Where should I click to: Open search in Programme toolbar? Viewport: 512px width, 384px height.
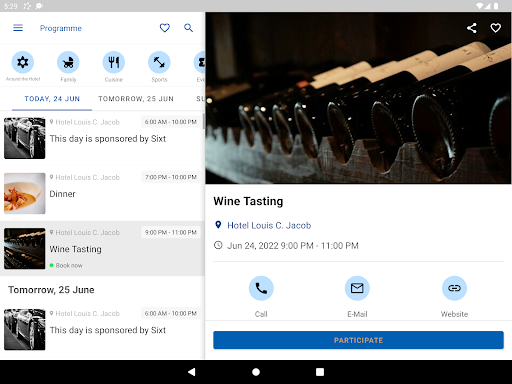click(x=189, y=28)
